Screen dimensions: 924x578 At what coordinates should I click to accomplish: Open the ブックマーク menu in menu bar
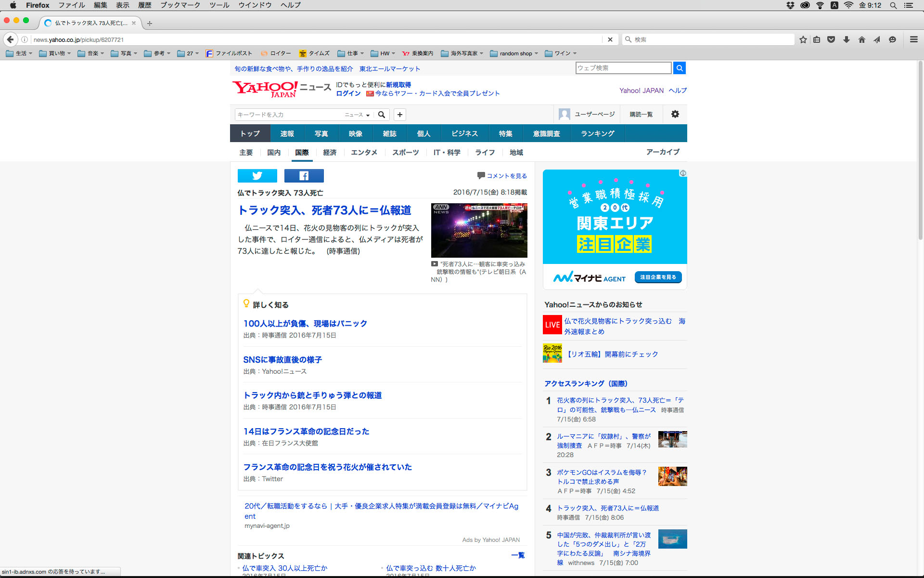click(180, 5)
